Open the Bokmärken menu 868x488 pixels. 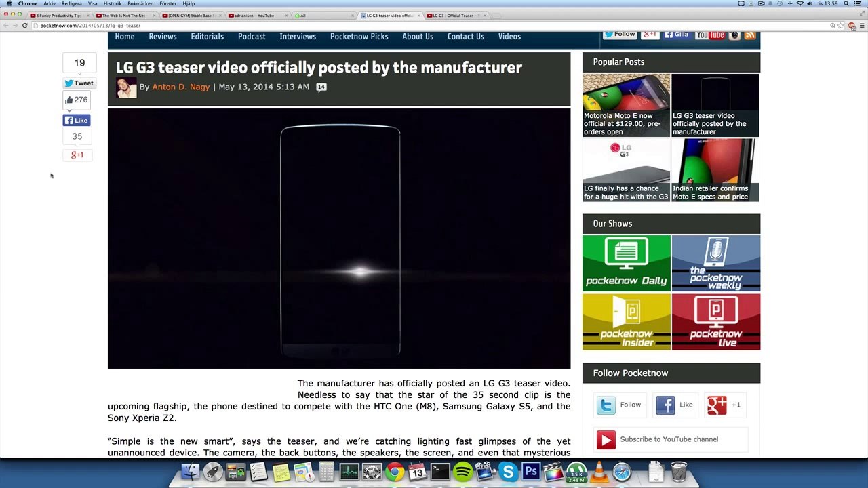pos(140,3)
